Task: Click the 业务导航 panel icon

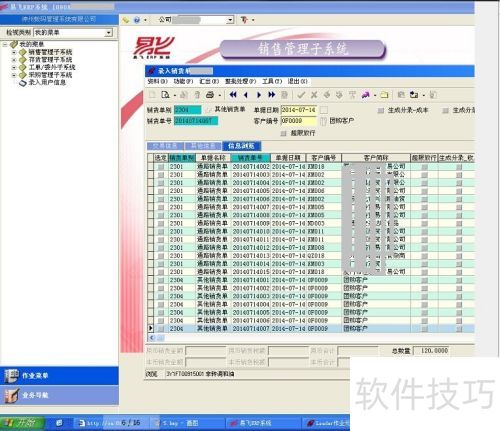Action: click(11, 395)
